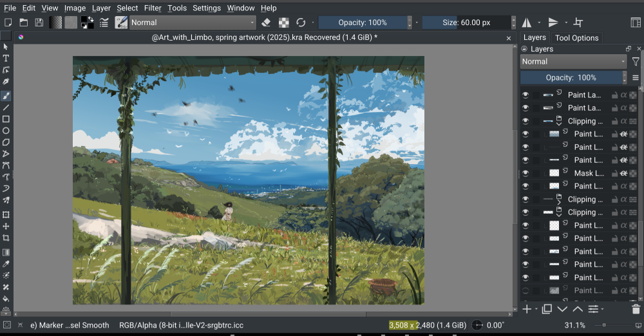Toggle the Wrap Around mode icon
Screen dimensions: 644x336
578,23
